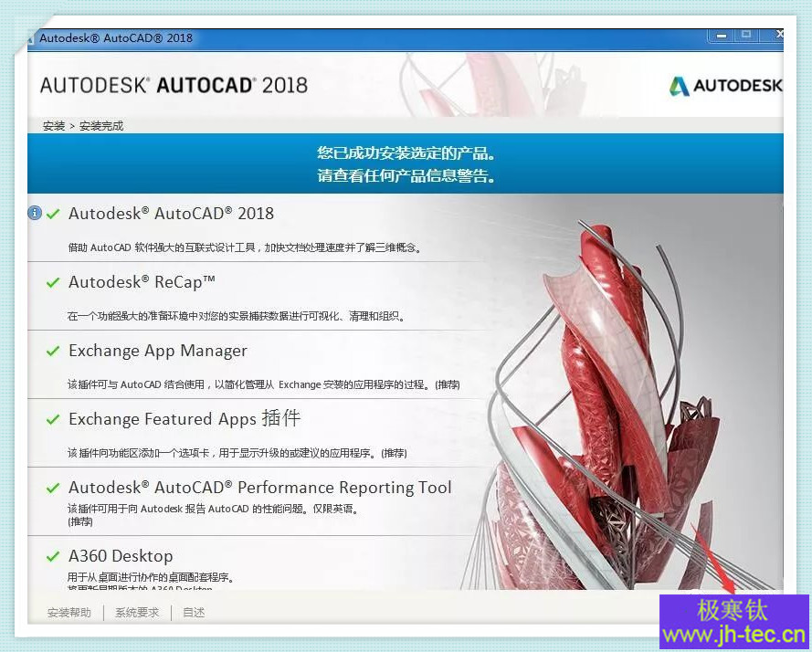
Task: Select the Autodesk ReCap product title
Action: pyautogui.click(x=142, y=282)
